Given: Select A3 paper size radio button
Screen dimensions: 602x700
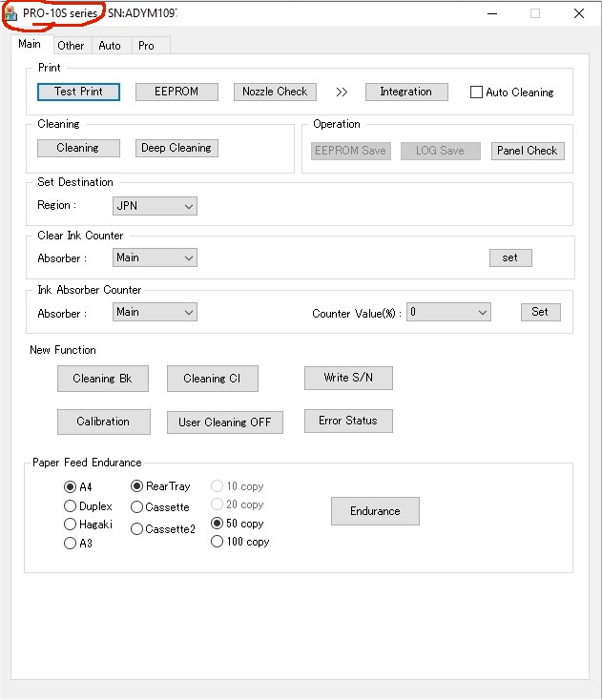Looking at the screenshot, I should (x=70, y=544).
